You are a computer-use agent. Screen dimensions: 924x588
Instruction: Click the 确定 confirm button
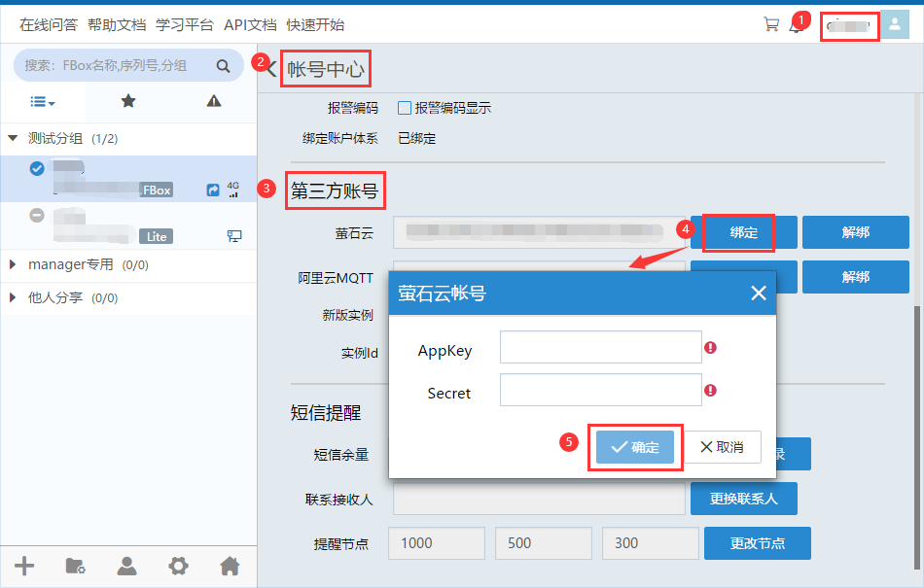click(x=634, y=447)
